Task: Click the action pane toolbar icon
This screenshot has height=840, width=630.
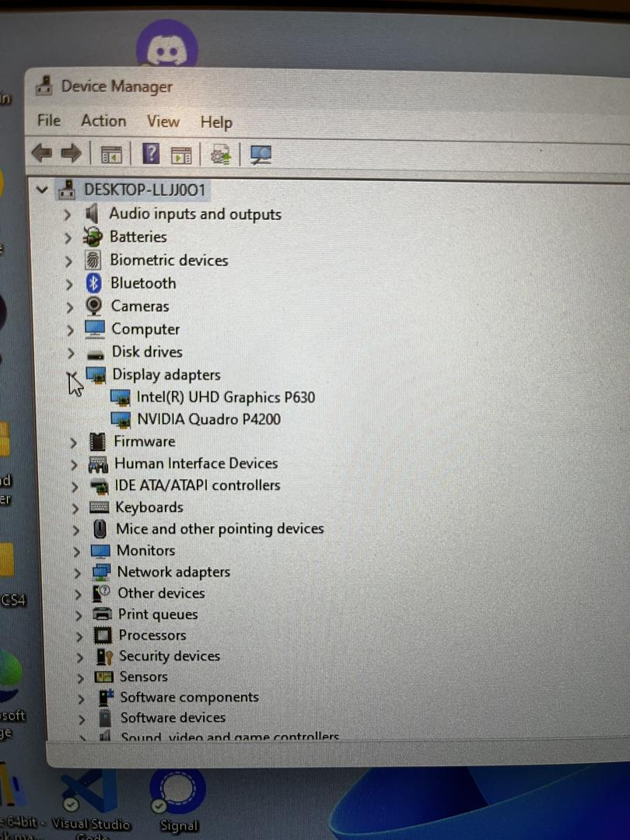Action: tap(181, 156)
